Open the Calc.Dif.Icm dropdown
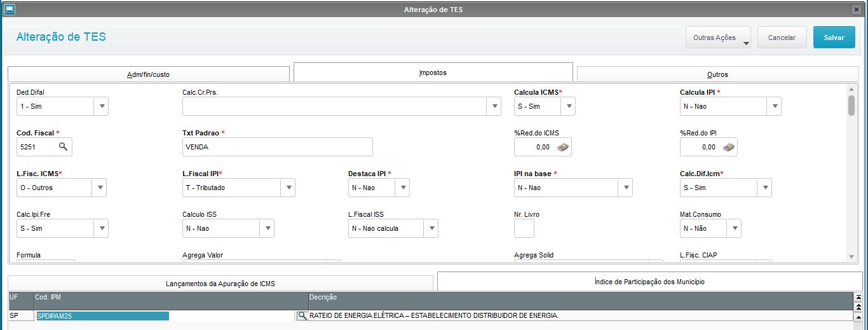Viewport: 868px width, 330px height. [x=764, y=188]
